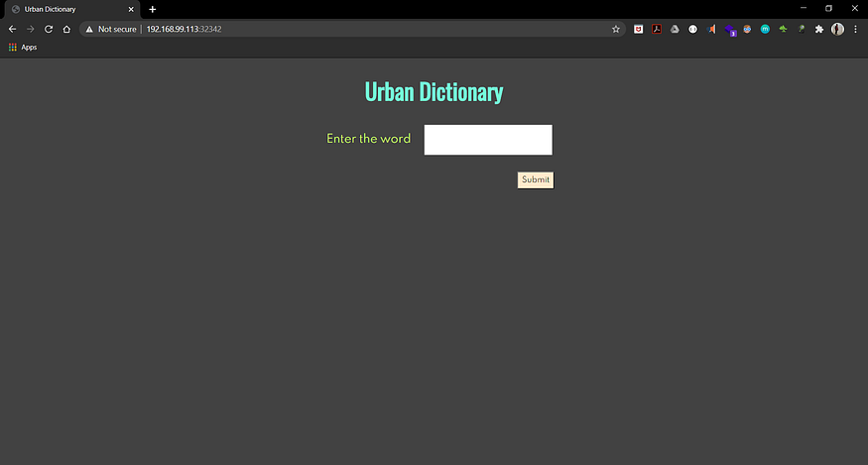Click the 'Enter the word' label
The image size is (868, 465).
pyautogui.click(x=369, y=139)
